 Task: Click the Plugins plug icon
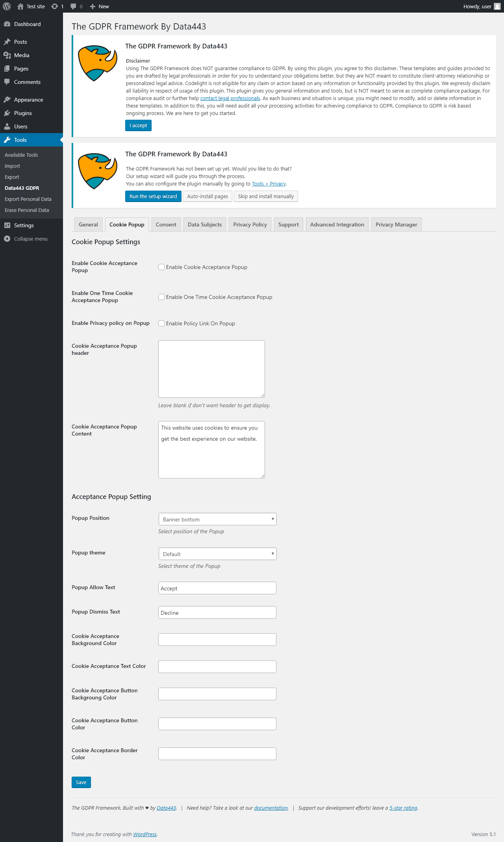point(7,113)
